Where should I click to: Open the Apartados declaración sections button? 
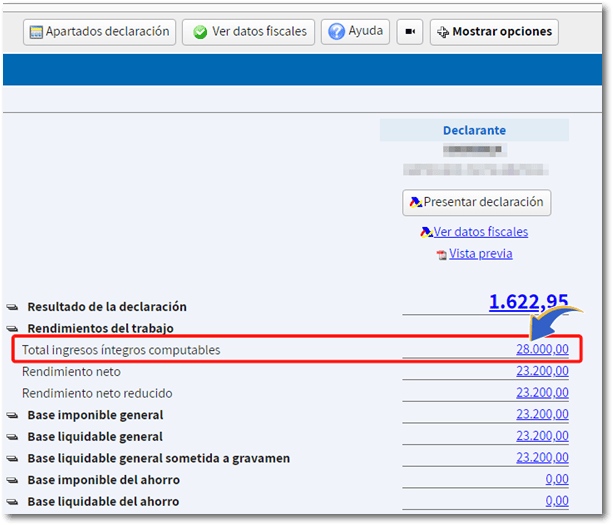(99, 32)
